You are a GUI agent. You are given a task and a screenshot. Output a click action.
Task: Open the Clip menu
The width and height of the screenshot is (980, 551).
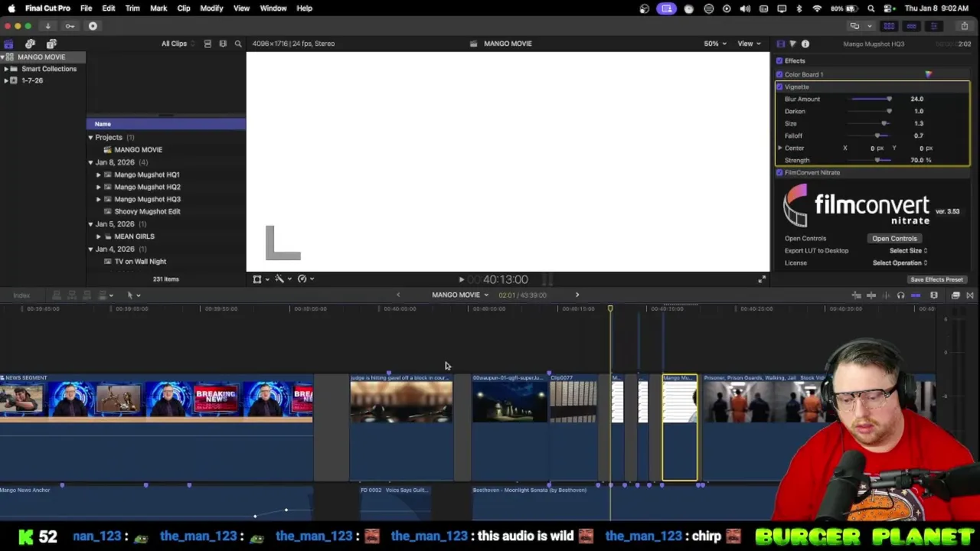point(184,8)
